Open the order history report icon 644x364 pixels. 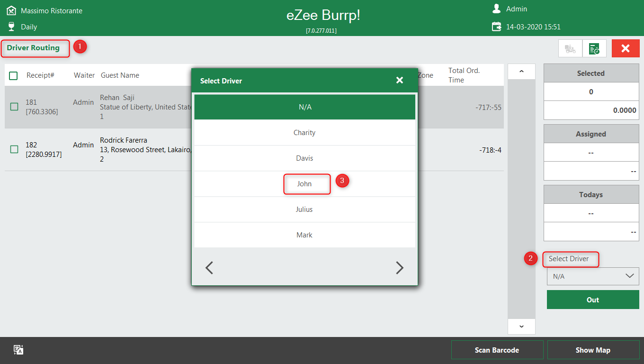pos(594,48)
